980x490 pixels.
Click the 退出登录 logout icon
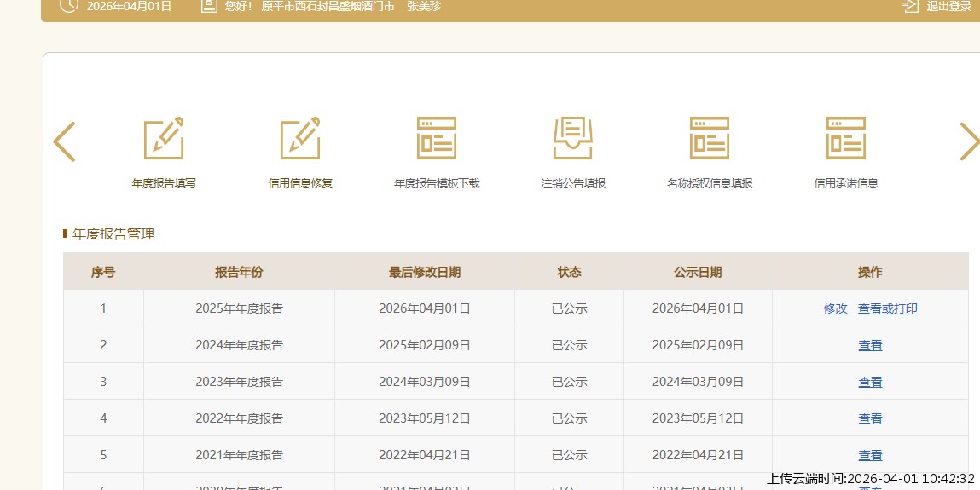(910, 6)
